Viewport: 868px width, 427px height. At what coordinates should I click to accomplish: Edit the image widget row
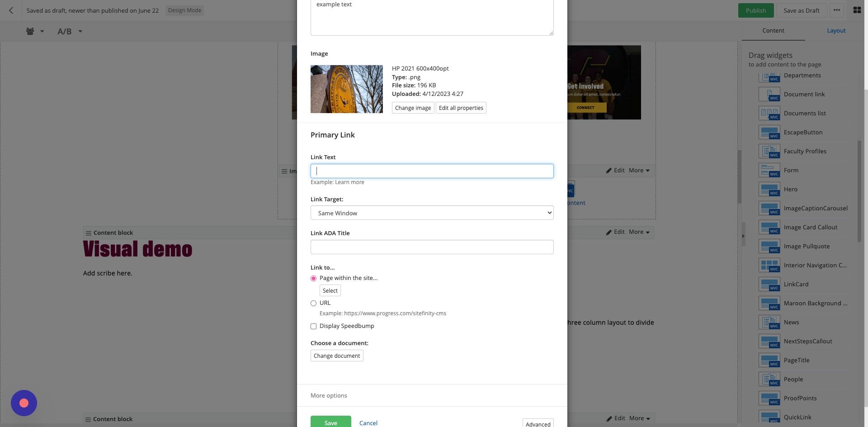click(615, 171)
